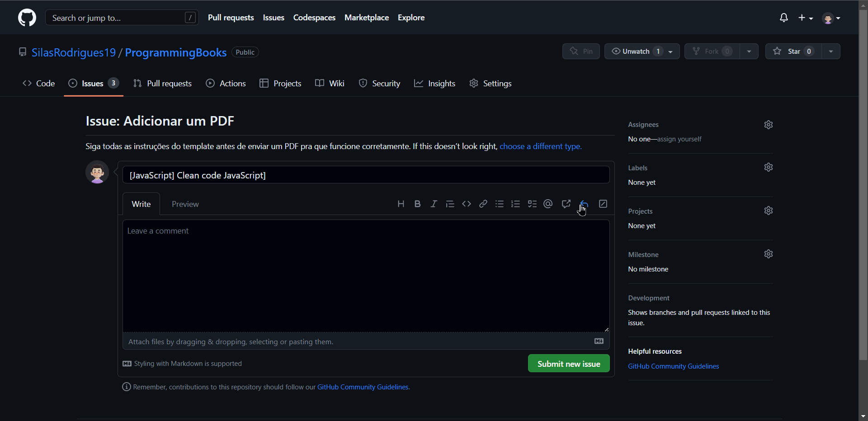Expand the Star lists dropdown arrow

coord(831,51)
